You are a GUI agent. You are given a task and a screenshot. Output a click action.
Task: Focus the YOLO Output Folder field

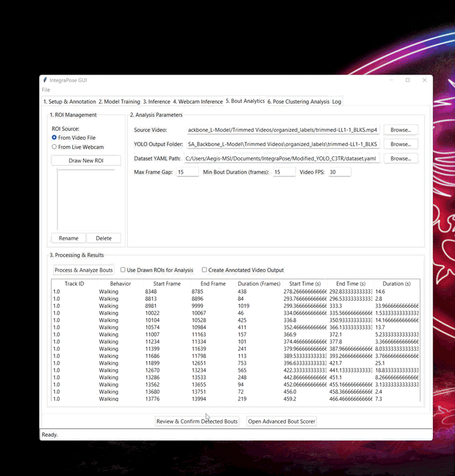[x=283, y=144]
